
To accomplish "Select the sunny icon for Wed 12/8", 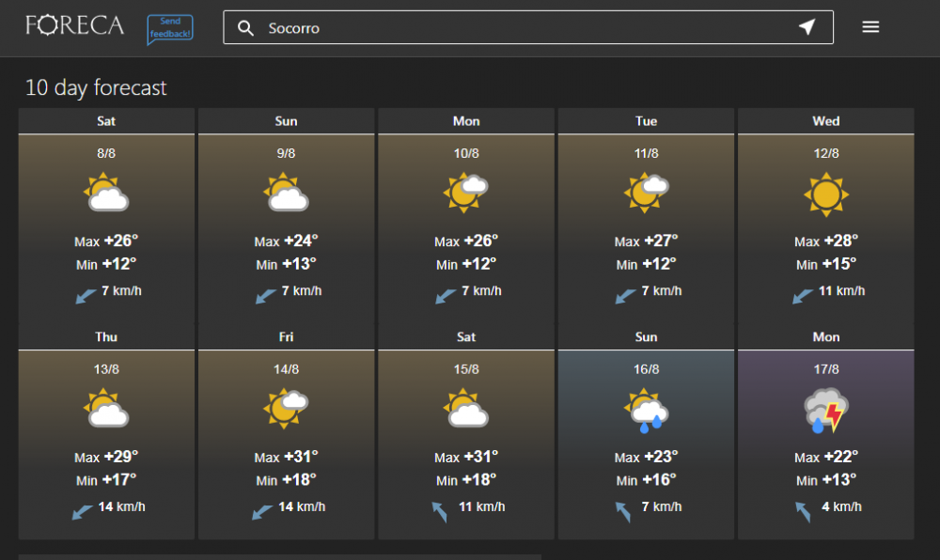I will tap(826, 194).
